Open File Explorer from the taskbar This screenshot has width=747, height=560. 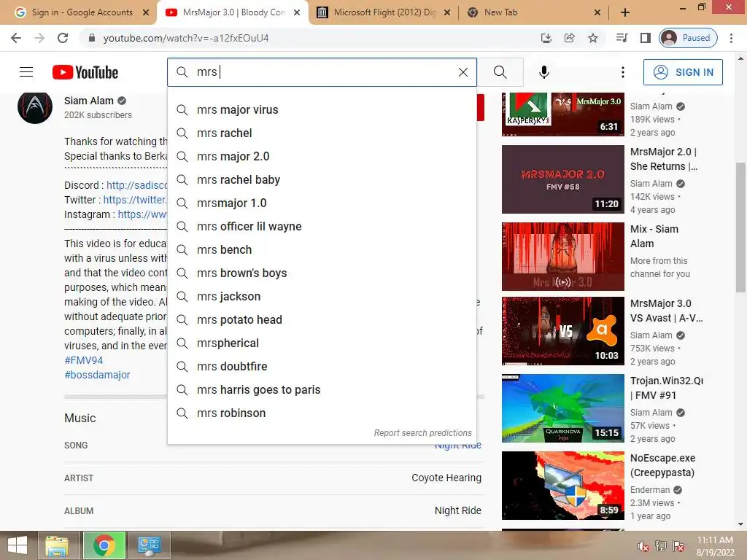57,545
